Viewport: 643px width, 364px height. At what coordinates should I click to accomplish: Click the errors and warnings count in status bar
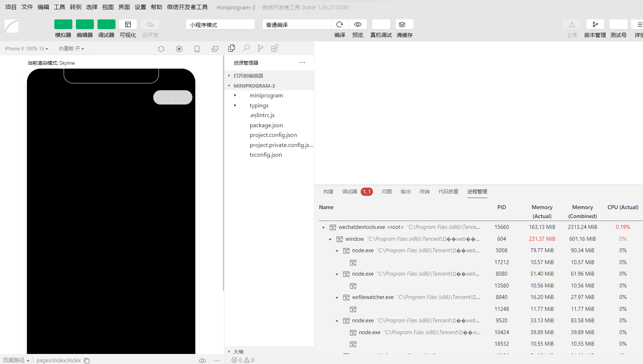pyautogui.click(x=243, y=360)
